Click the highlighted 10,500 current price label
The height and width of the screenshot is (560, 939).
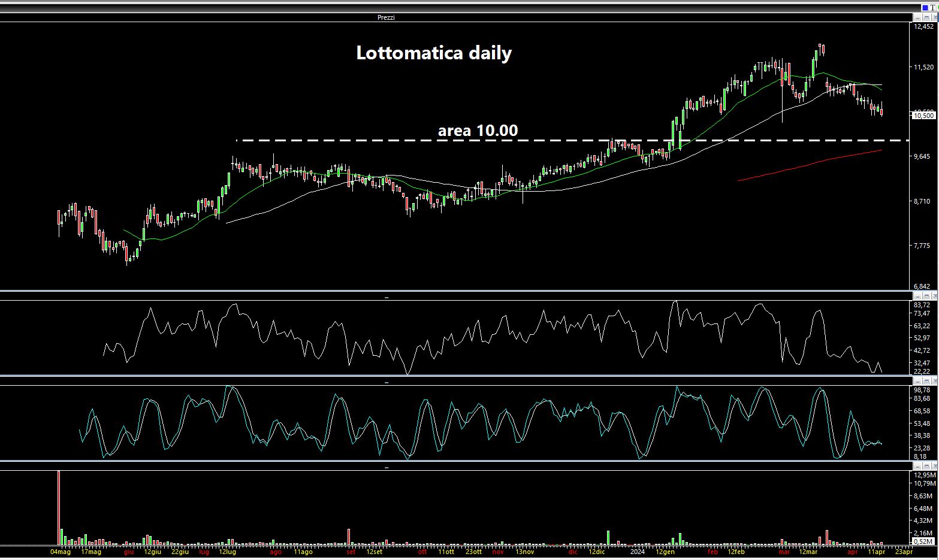[923, 116]
